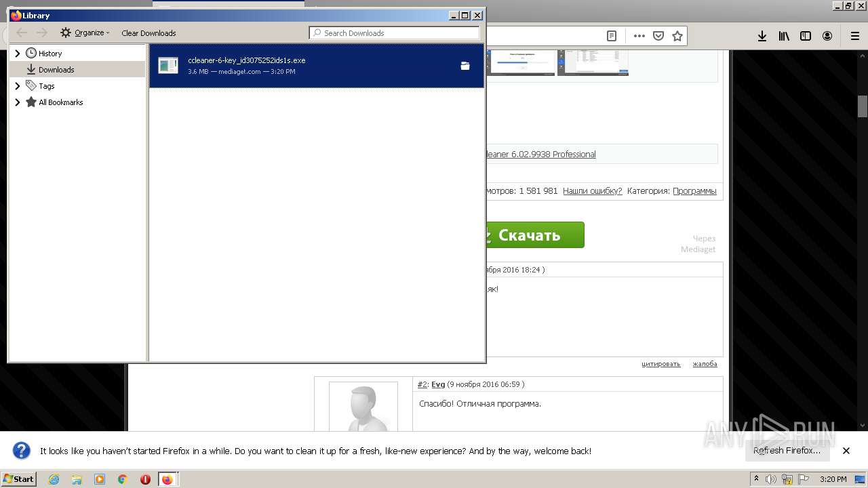Expand the History tree item
This screenshot has width=868, height=488.
point(18,53)
